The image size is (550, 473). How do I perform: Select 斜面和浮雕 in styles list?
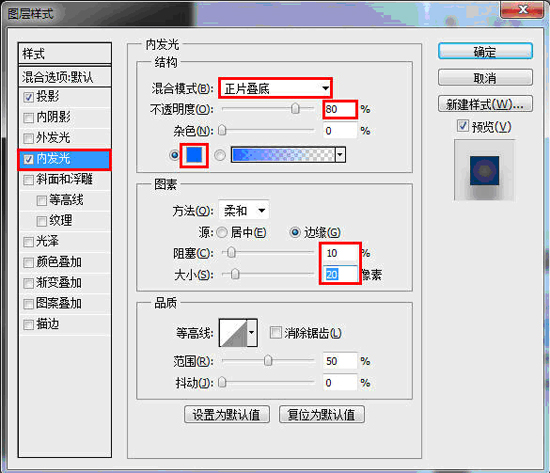pos(65,179)
